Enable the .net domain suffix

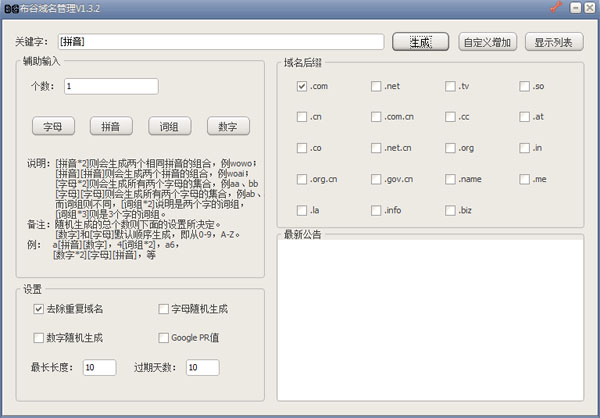pyautogui.click(x=376, y=87)
